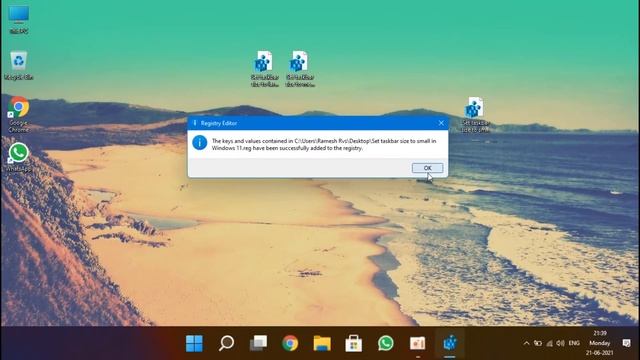Screen dimensions: 640x360
Task: Click the battery tray icon
Action: click(x=538, y=343)
